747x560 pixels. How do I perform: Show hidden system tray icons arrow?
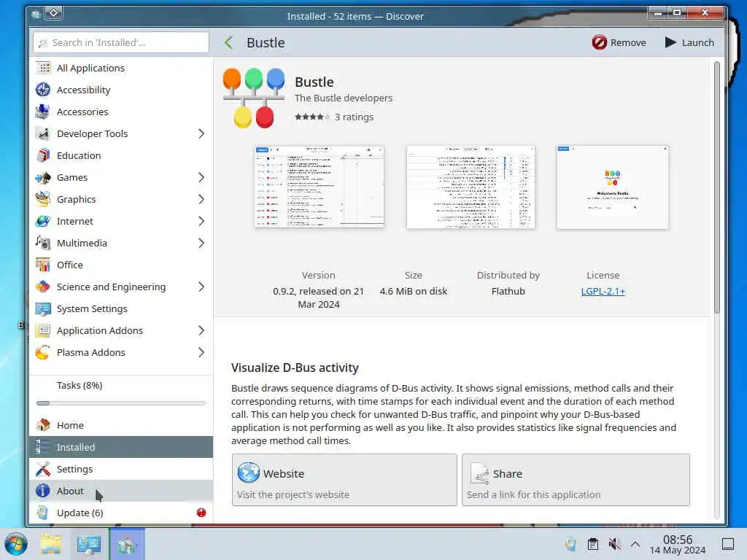(x=635, y=544)
